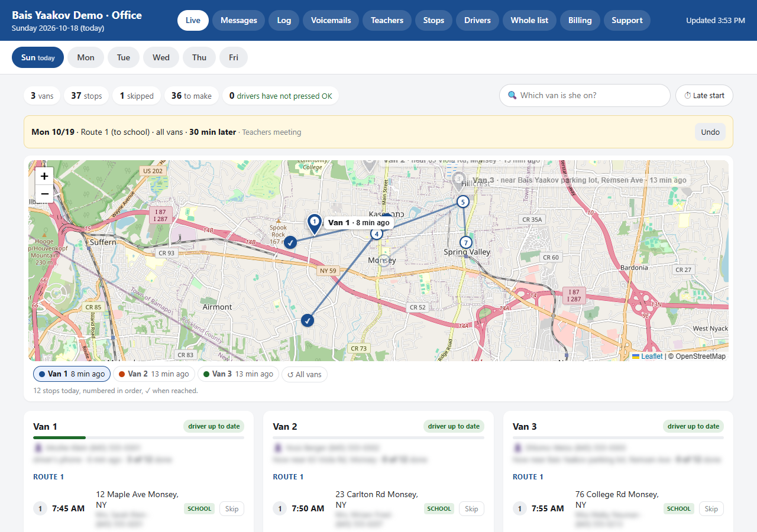This screenshot has width=757, height=532.
Task: Click Van 1 driver up to date badge
Action: 214,426
